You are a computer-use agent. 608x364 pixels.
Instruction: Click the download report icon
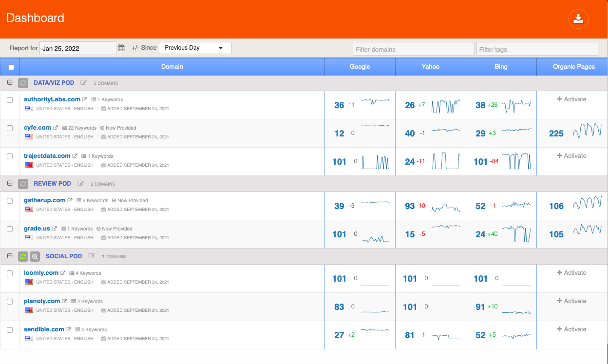(578, 19)
